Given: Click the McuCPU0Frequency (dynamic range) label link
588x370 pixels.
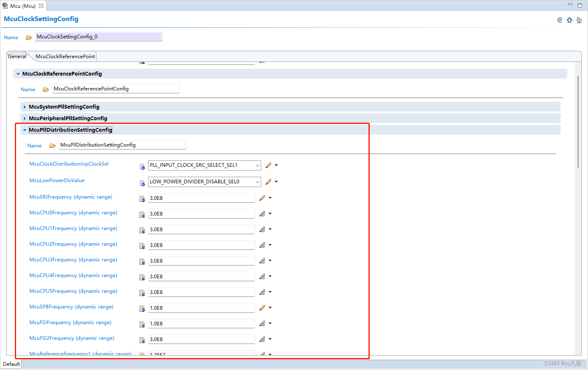Looking at the screenshot, I should click(x=73, y=213).
